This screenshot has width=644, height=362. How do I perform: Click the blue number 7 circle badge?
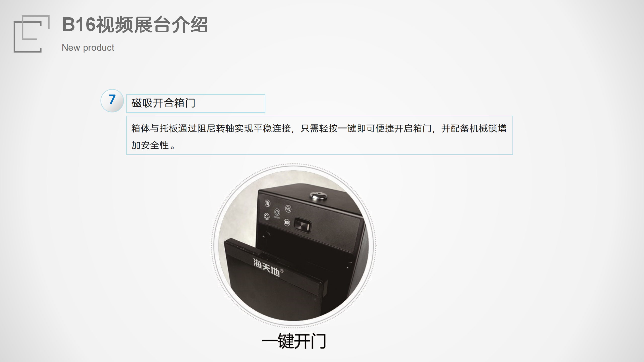click(112, 101)
